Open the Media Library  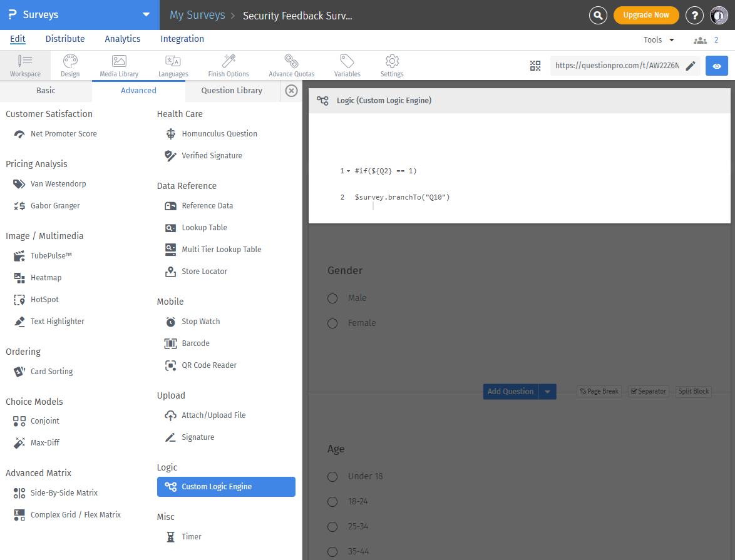[x=119, y=65]
